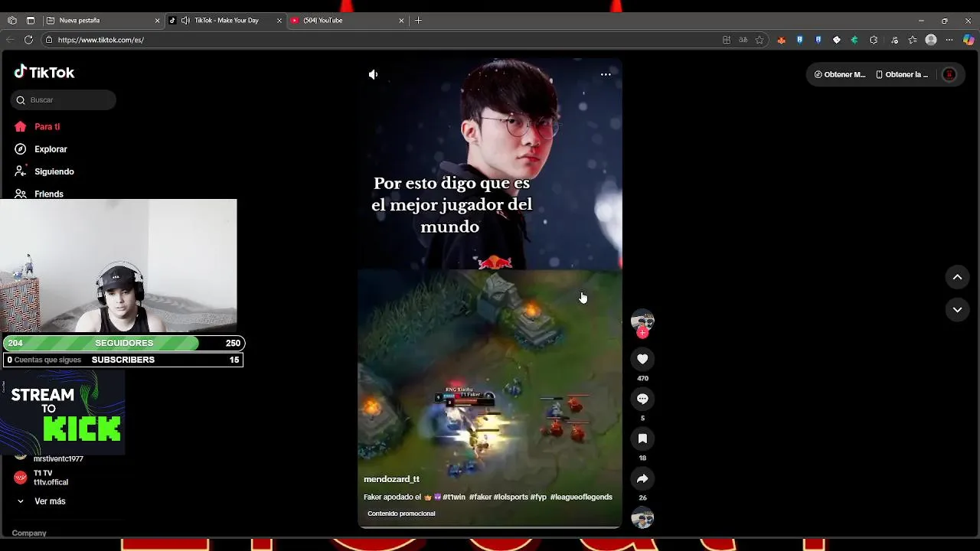The image size is (980, 551).
Task: Open the browser Extensions puzzle icon
Action: click(874, 40)
